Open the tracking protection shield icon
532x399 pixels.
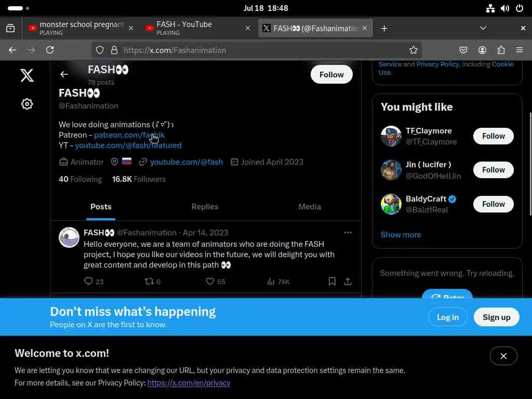[x=99, y=50]
